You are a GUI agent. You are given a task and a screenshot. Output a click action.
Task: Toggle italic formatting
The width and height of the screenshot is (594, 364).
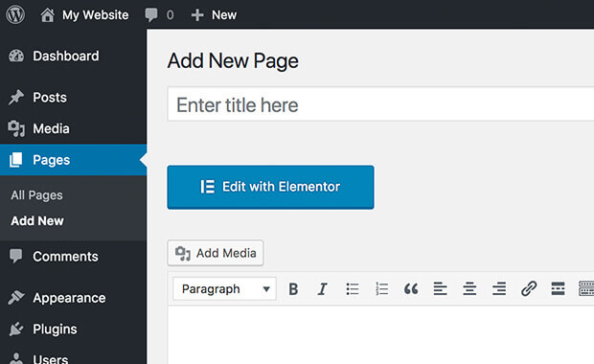click(322, 289)
